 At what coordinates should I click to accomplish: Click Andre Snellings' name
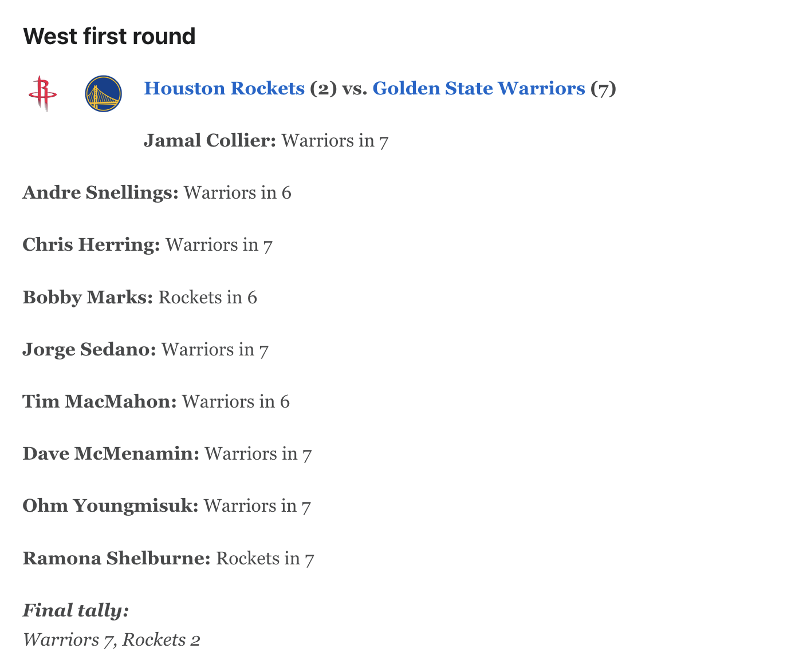coord(101,193)
